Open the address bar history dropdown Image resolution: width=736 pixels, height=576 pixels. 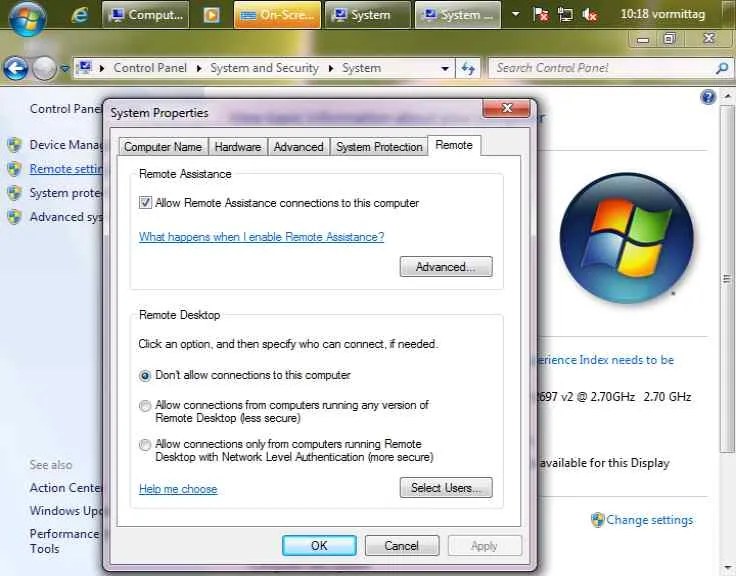click(445, 69)
